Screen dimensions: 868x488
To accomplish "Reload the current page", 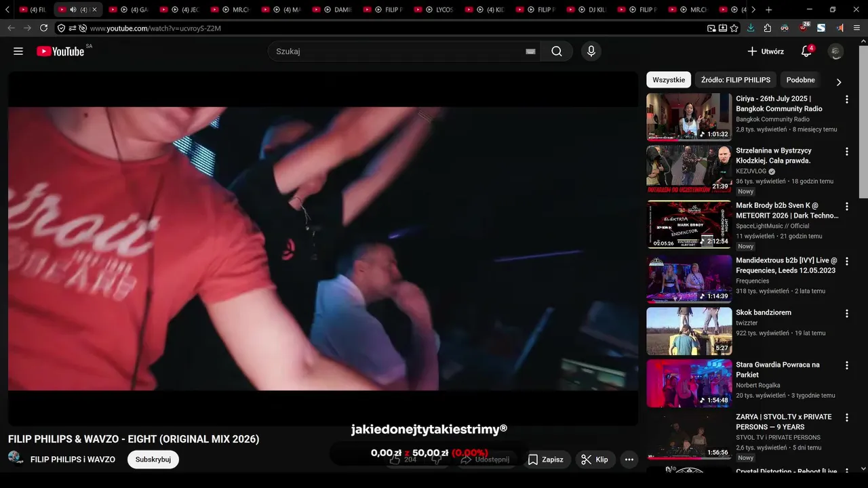I will click(44, 28).
